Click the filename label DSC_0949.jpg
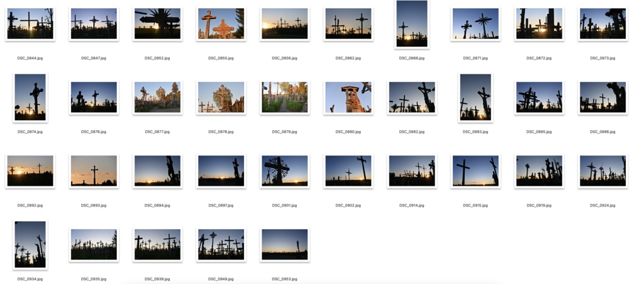 click(221, 279)
